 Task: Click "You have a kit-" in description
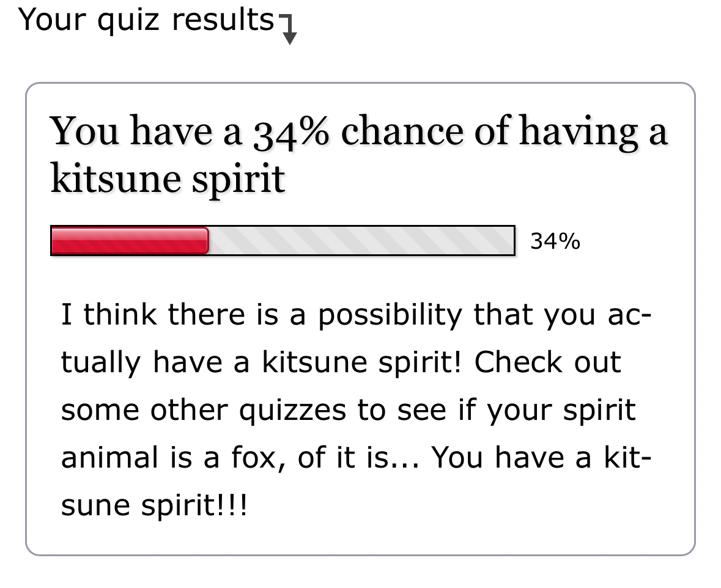(541, 458)
